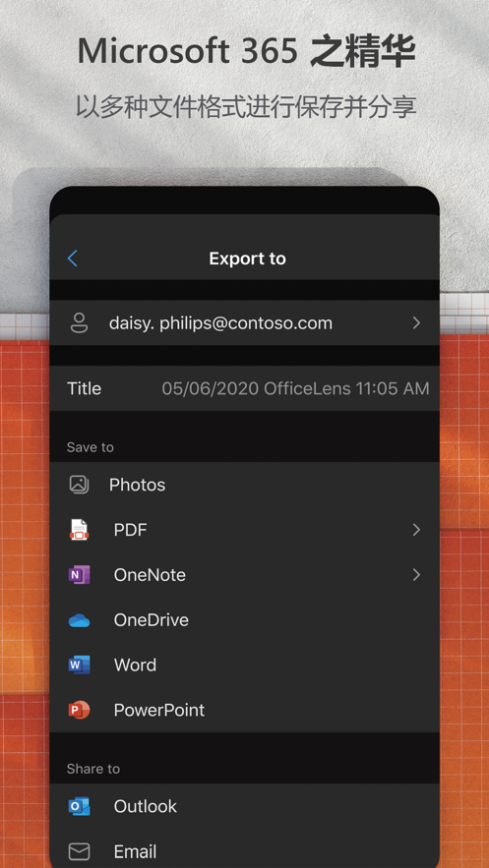
Task: Expand account options chevron
Action: tap(416, 322)
